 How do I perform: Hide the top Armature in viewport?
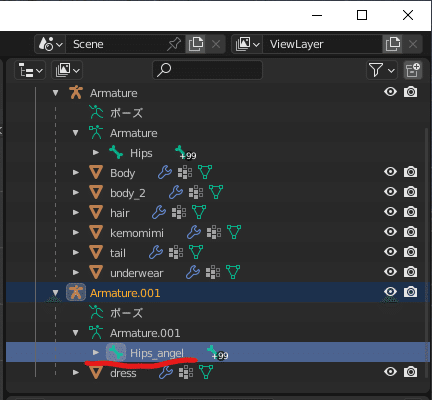(390, 92)
